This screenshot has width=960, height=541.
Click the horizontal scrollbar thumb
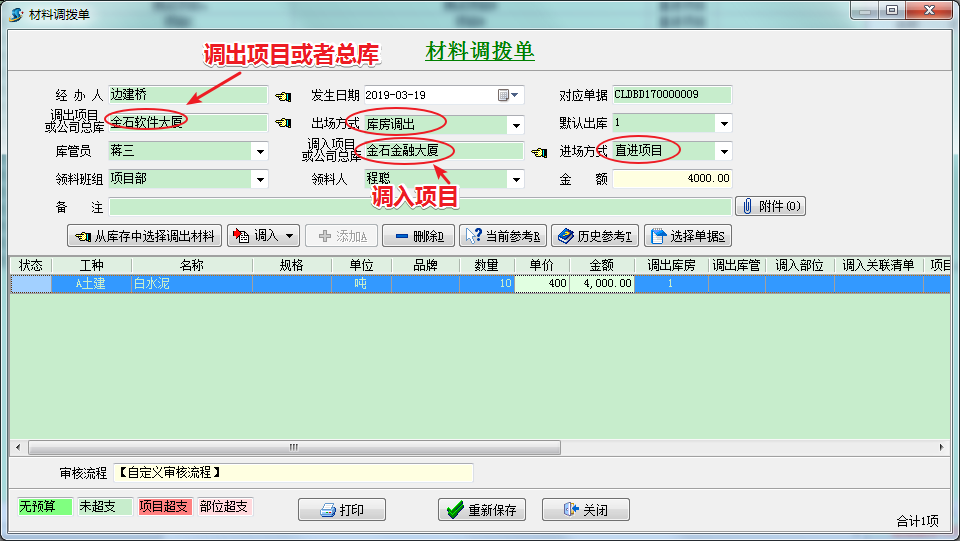pyautogui.click(x=294, y=447)
